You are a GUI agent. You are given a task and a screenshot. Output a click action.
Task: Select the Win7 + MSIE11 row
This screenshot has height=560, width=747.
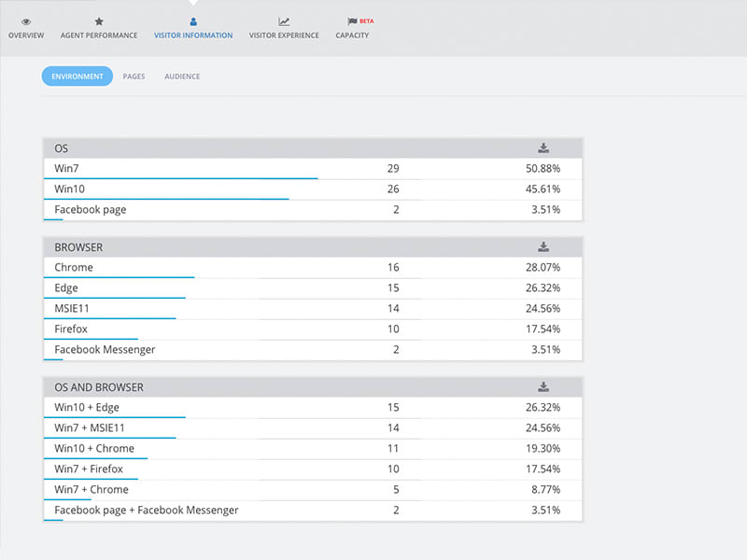(313, 428)
